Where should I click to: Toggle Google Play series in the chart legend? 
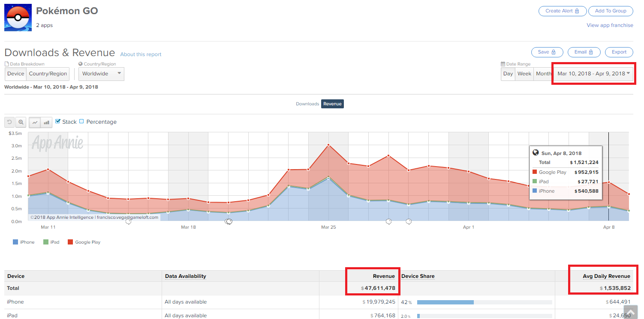pyautogui.click(x=84, y=242)
